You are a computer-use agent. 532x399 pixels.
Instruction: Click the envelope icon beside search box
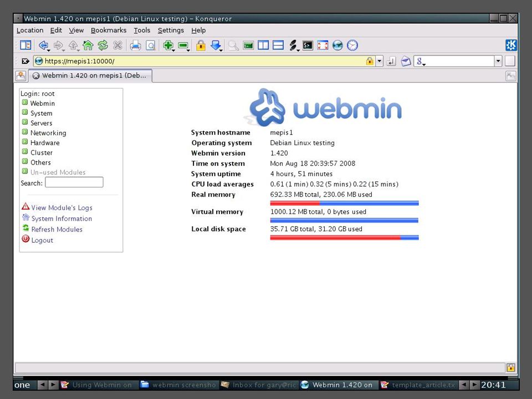[x=406, y=62]
